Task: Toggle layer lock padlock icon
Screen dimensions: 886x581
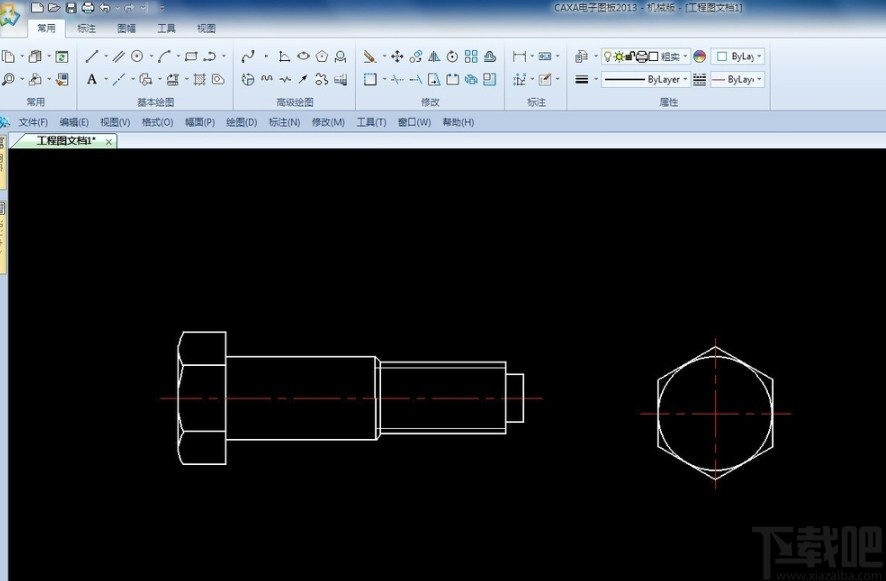Action: (x=630, y=56)
